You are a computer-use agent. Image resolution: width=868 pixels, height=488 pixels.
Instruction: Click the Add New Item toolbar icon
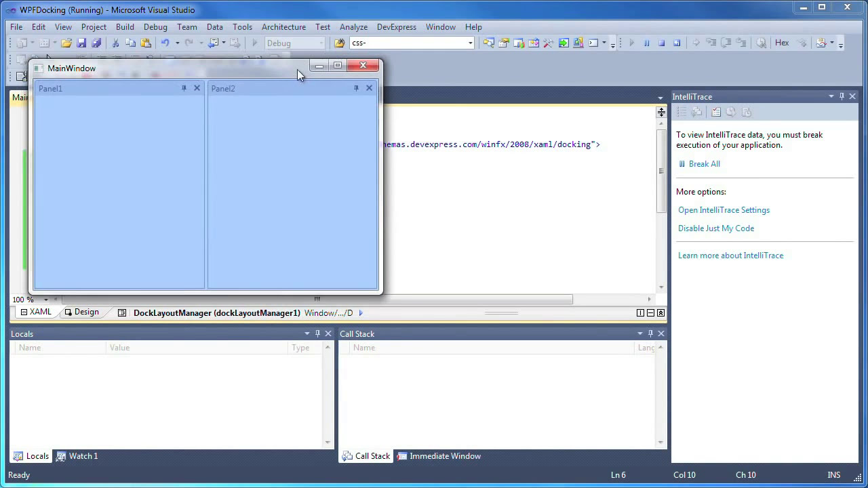(x=44, y=43)
